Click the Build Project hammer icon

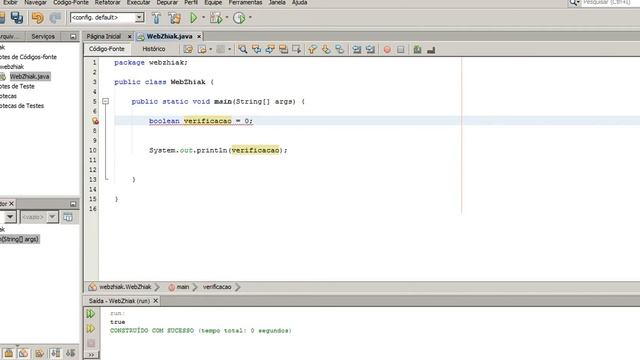[x=156, y=18]
